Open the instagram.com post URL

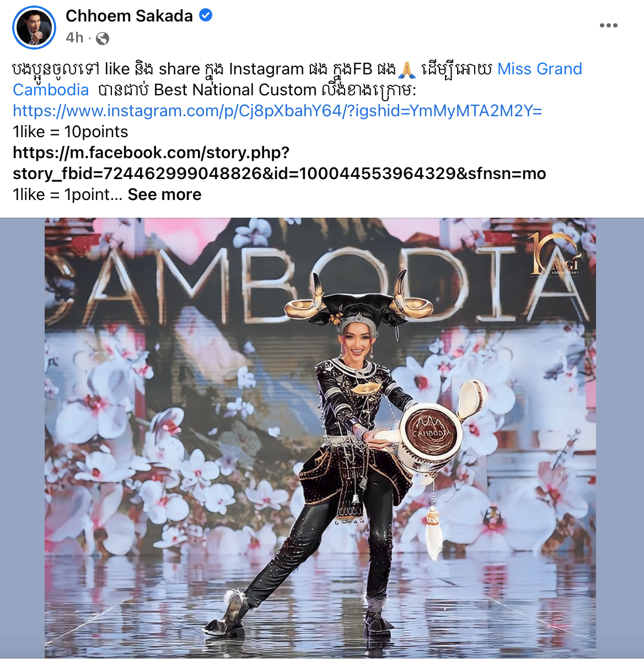point(277,111)
